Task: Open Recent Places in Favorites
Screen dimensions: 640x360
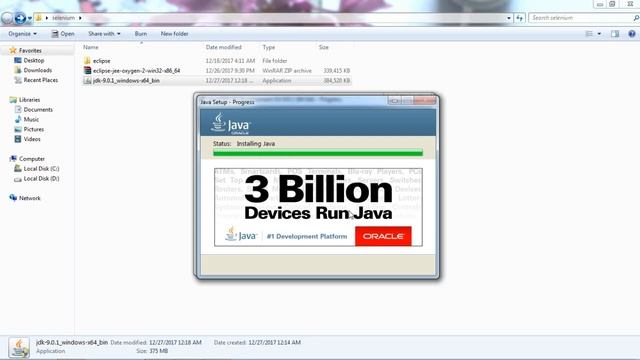Action: pos(41,80)
